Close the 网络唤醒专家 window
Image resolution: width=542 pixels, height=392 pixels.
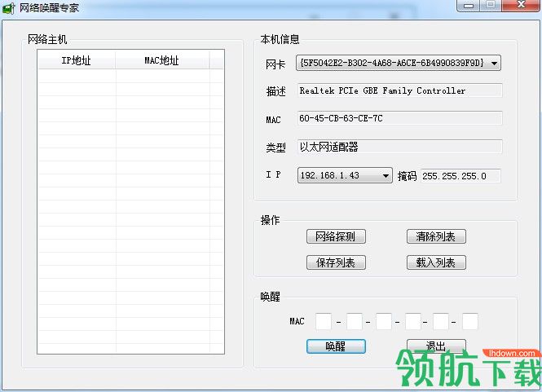tap(522, 5)
